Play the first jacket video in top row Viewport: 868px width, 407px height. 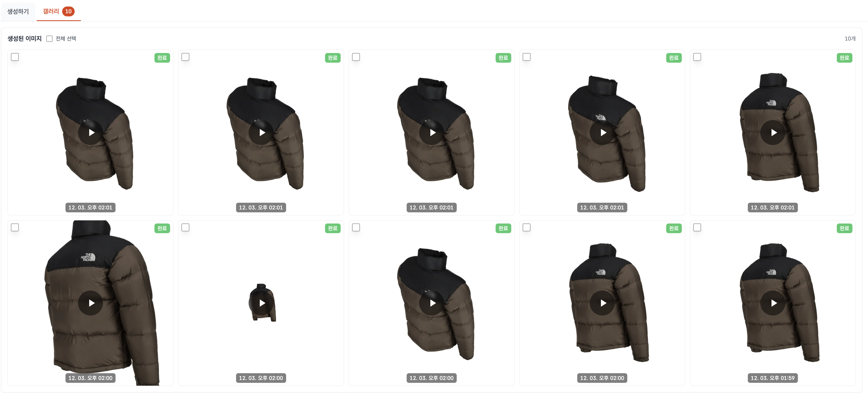(90, 133)
